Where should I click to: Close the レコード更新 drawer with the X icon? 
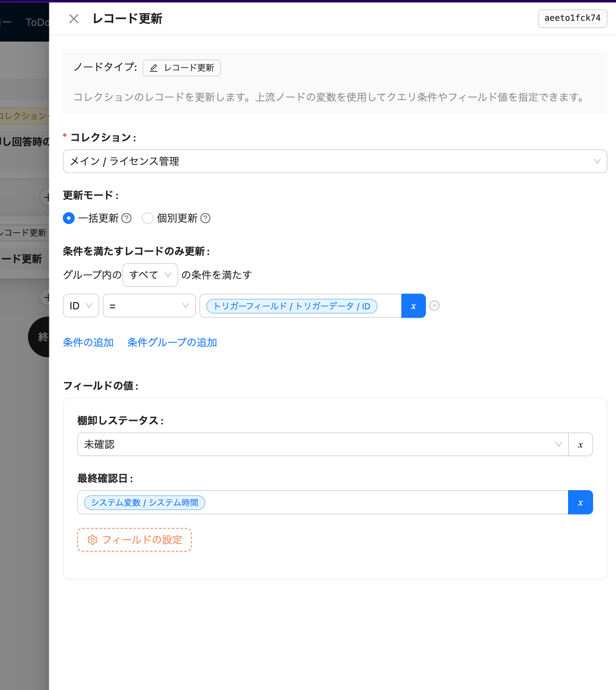point(74,19)
